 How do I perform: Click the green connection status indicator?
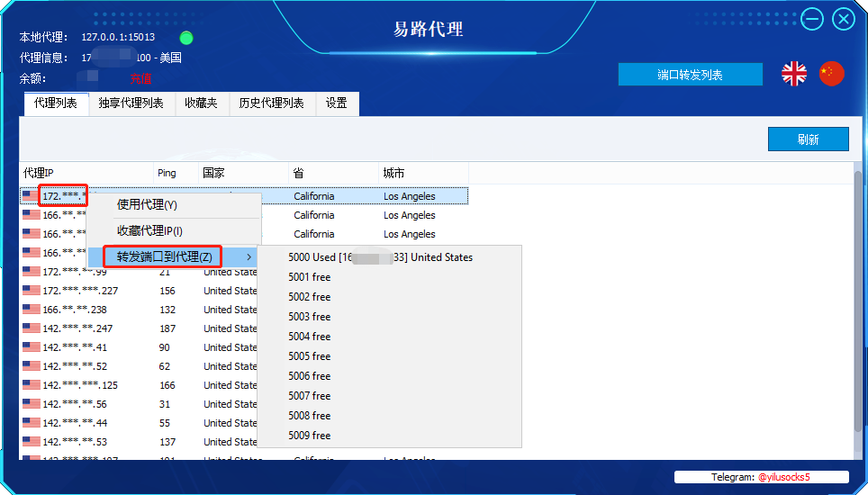pos(186,38)
